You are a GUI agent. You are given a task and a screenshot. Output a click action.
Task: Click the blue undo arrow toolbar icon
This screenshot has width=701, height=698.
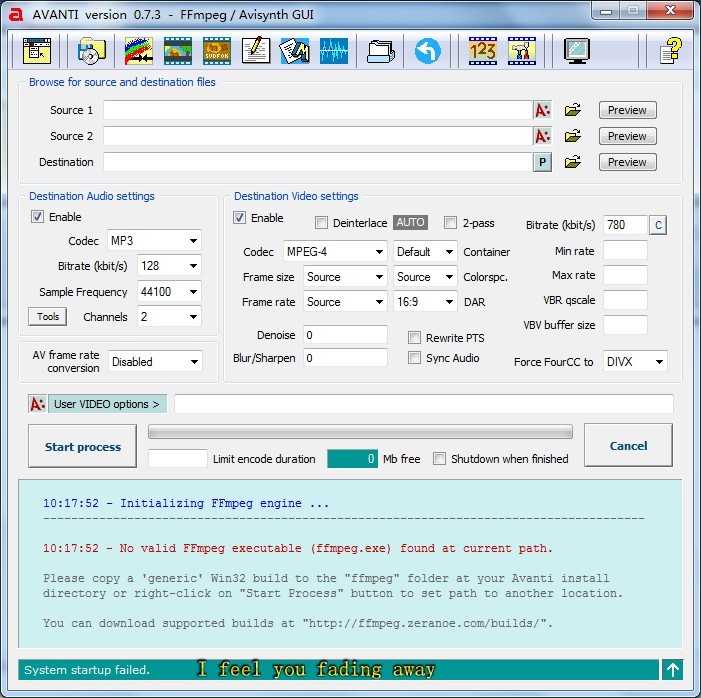point(427,50)
